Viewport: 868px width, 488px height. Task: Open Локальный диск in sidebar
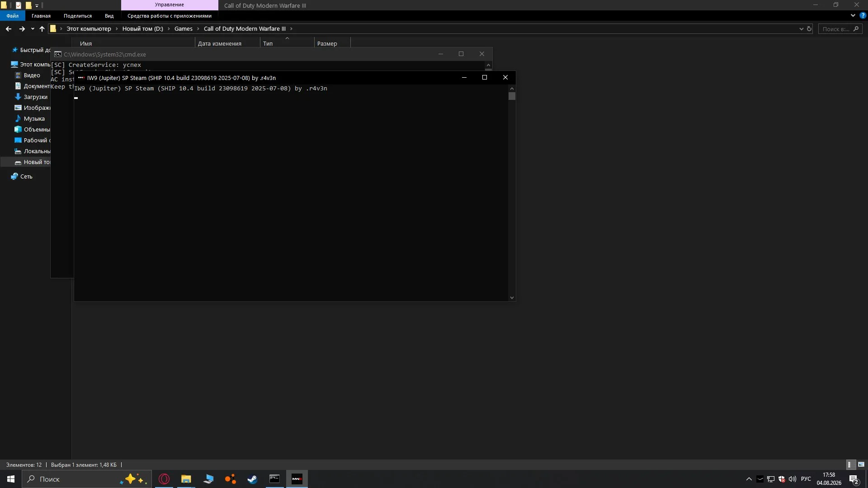click(x=32, y=151)
